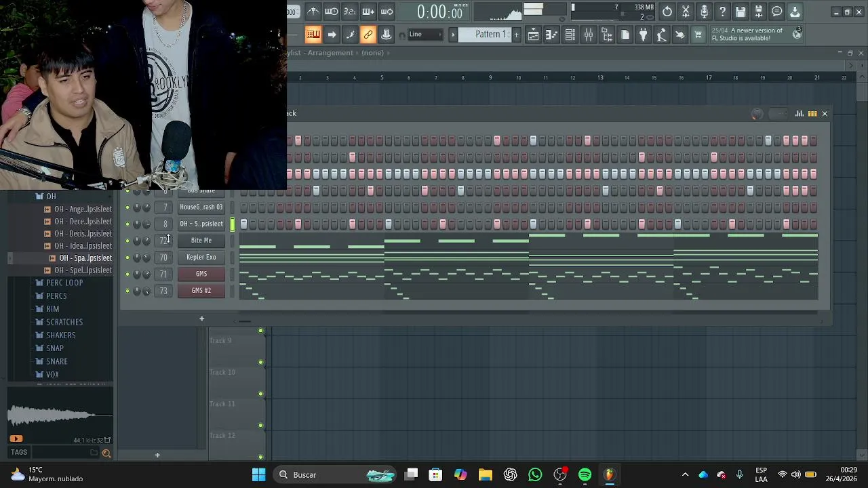Open the shopping cart icon in toolbar
Screen dimensions: 868x488
tap(698, 35)
